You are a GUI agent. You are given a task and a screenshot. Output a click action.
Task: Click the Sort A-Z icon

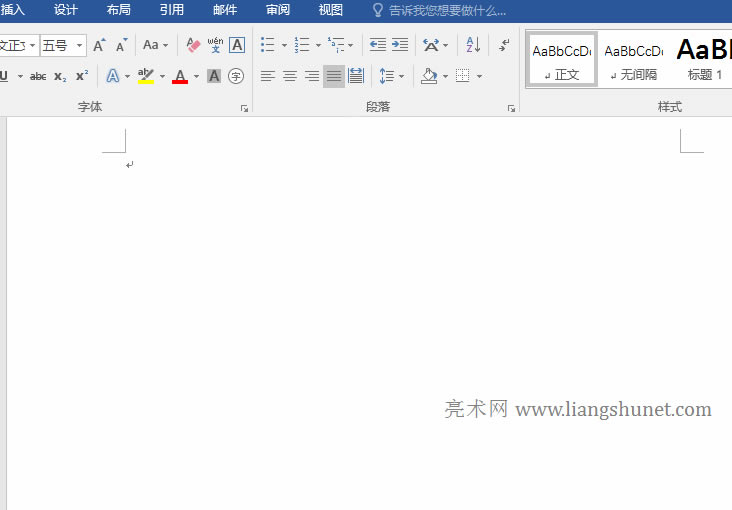(x=473, y=45)
